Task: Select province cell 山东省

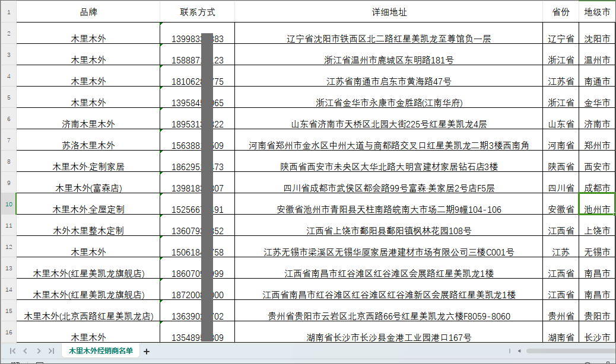Action: [561, 119]
